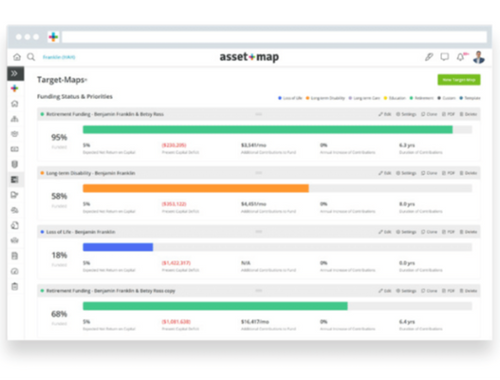Export the Loss of Life map to PDF

(448, 232)
